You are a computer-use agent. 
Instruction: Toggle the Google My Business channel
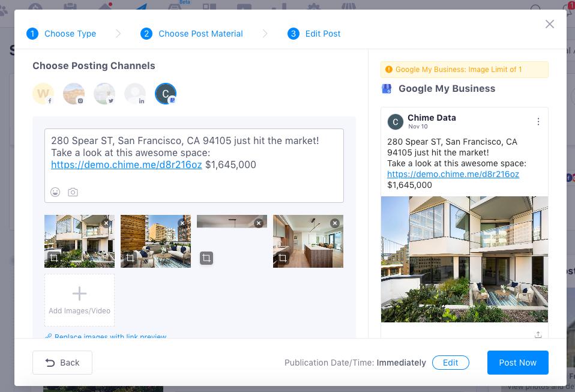(x=166, y=94)
